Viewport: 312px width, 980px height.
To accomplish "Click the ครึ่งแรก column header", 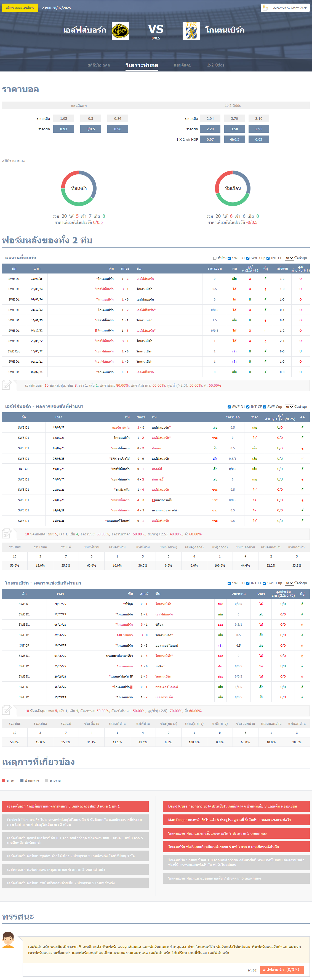I will coord(282,269).
